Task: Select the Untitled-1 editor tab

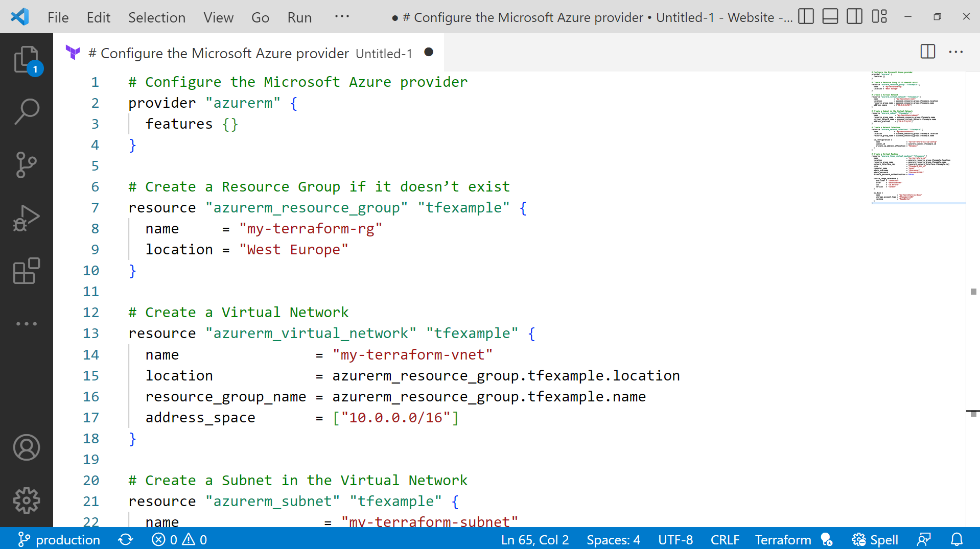Action: pyautogui.click(x=245, y=53)
